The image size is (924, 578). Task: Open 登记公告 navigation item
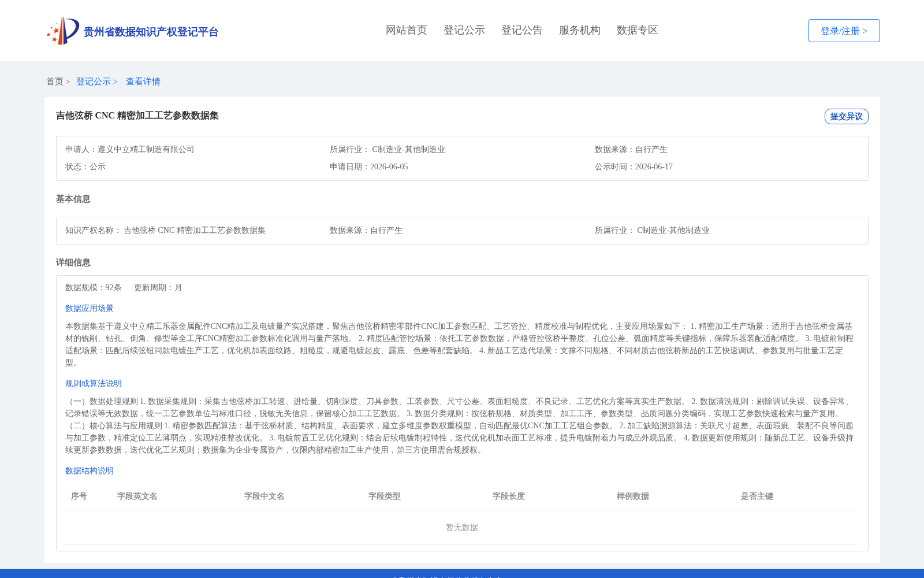click(522, 30)
